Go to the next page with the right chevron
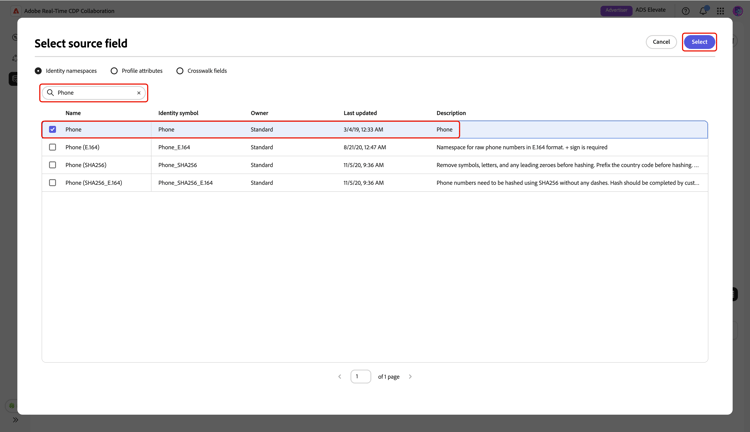This screenshot has height=432, width=750. [410, 377]
